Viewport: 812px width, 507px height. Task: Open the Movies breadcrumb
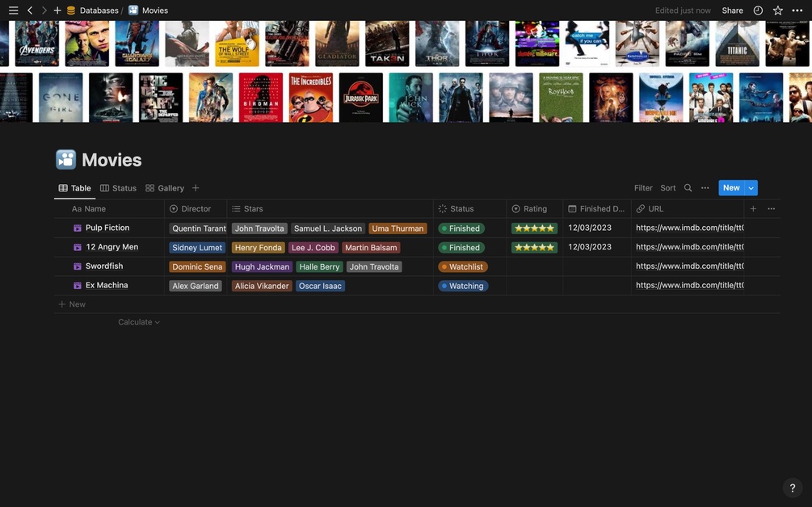pyautogui.click(x=149, y=10)
